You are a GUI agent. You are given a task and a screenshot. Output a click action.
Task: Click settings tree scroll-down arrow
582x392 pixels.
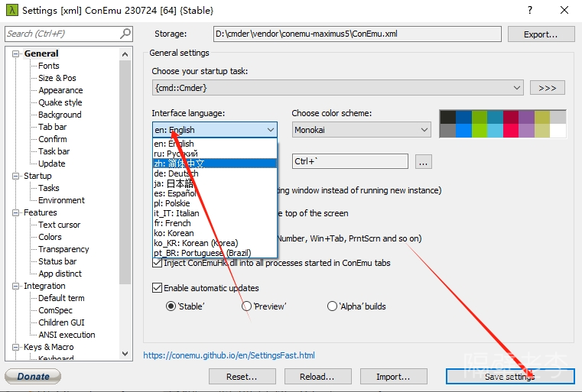coord(125,354)
